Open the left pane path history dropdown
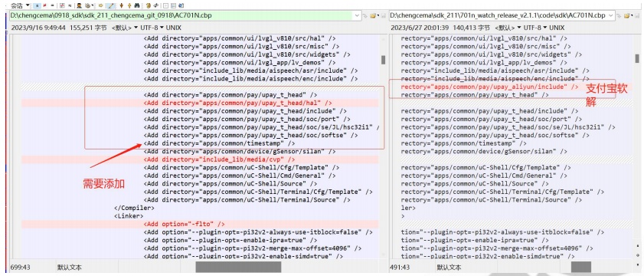The width and height of the screenshot is (644, 276). coord(358,15)
